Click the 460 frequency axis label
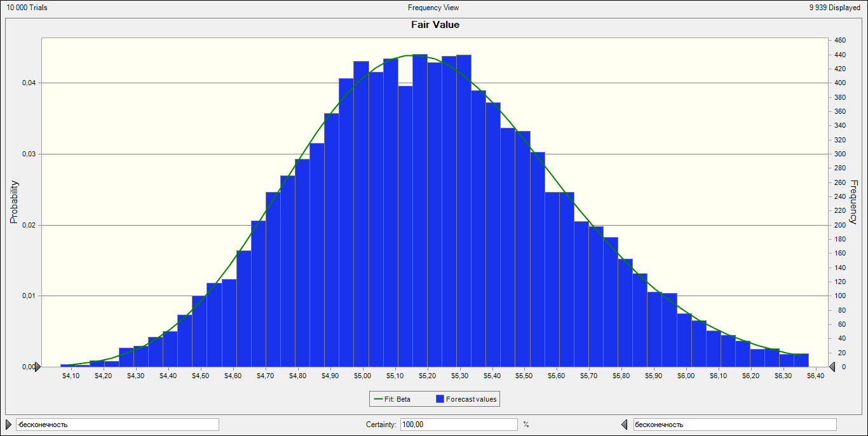Screen dimensions: 868x436 pyautogui.click(x=839, y=40)
